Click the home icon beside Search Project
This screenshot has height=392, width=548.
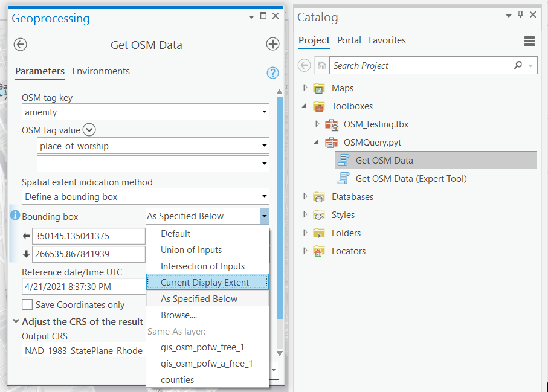[321, 65]
